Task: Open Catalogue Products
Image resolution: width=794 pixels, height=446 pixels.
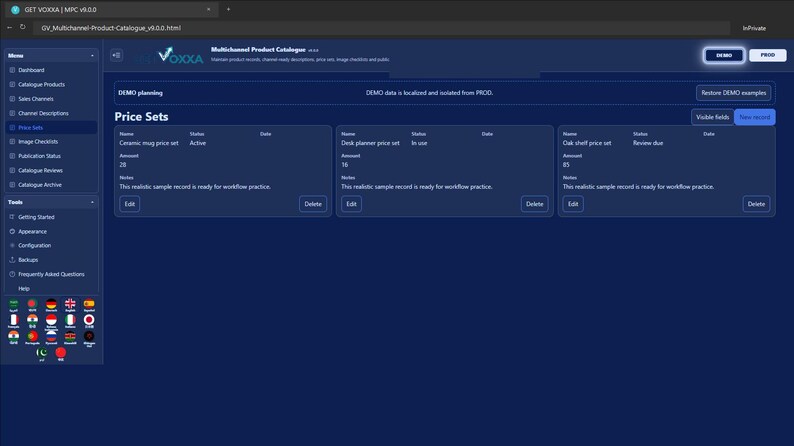Action: 51,85
